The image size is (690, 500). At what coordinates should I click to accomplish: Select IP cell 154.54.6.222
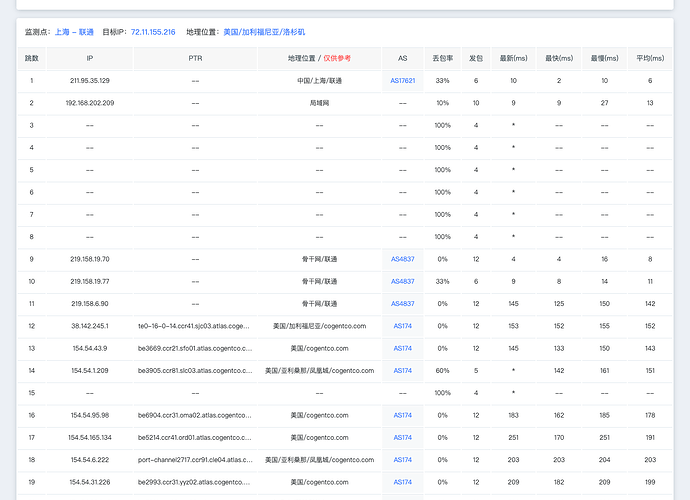click(x=90, y=460)
